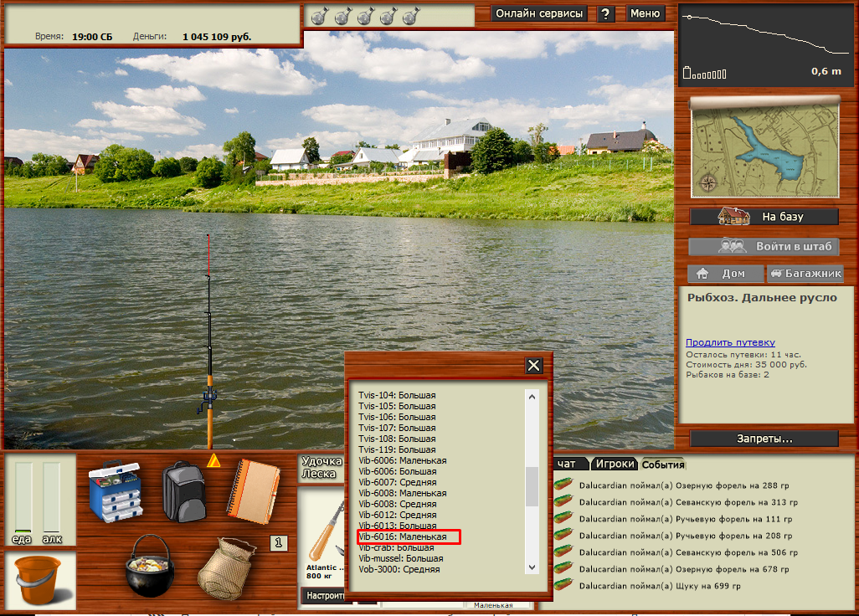This screenshot has height=616, width=859.
Task: Select Vib-mussel: Большая in the list
Action: [x=401, y=558]
